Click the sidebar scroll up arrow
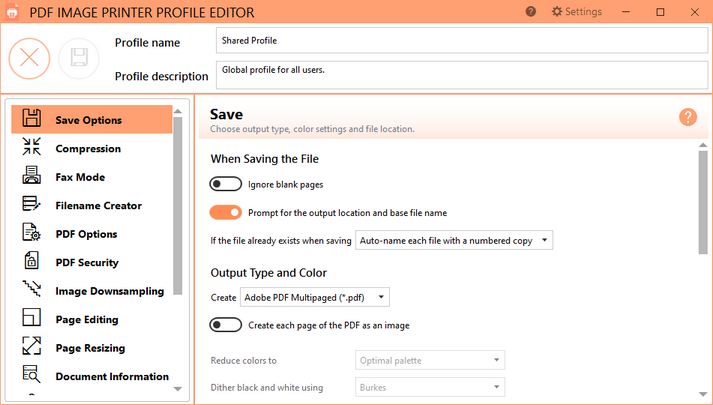The width and height of the screenshot is (713, 405). 178,111
